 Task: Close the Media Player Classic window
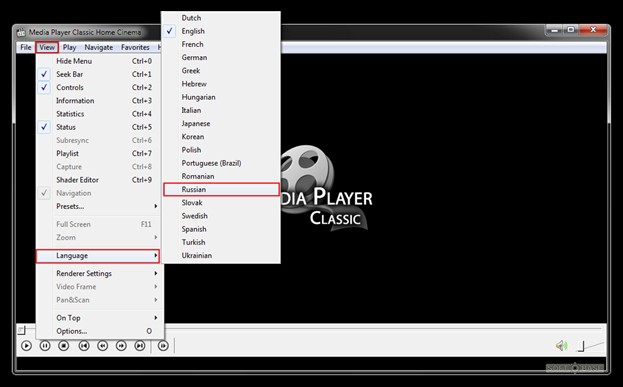(593, 30)
